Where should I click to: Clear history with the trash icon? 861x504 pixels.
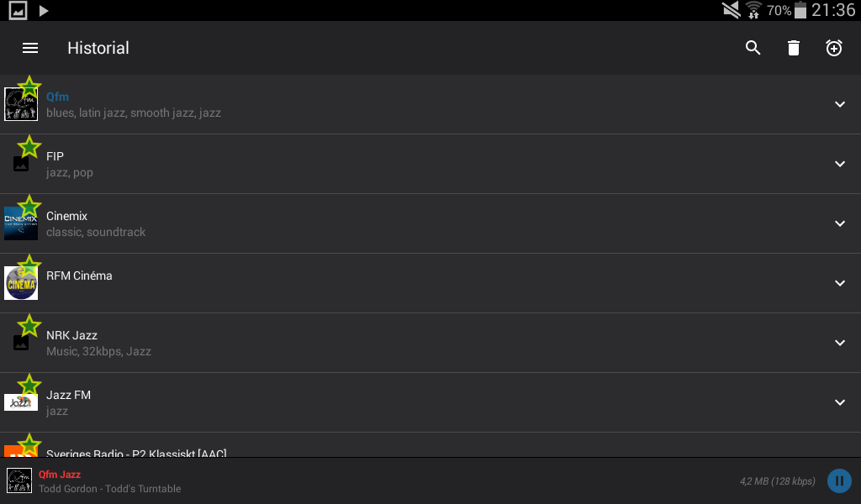point(793,48)
